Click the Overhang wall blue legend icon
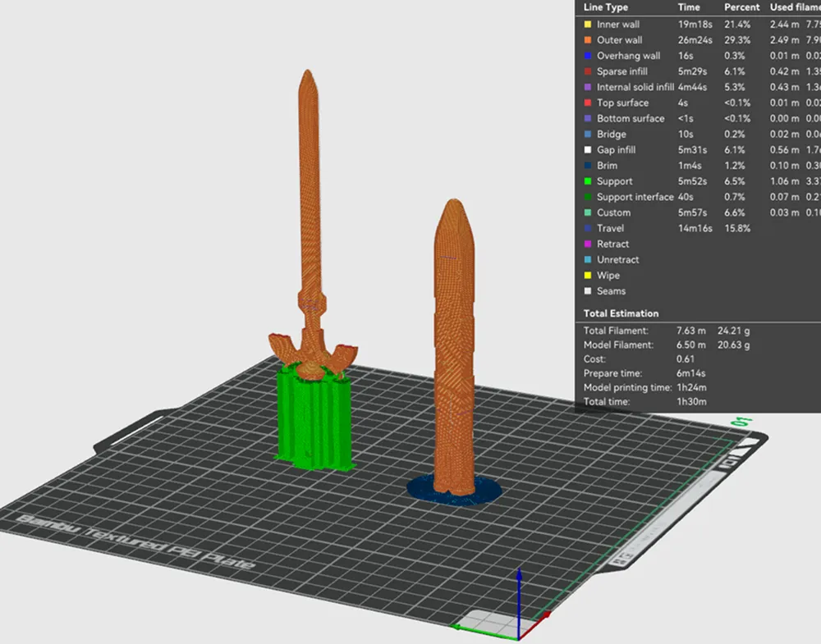 [x=586, y=55]
